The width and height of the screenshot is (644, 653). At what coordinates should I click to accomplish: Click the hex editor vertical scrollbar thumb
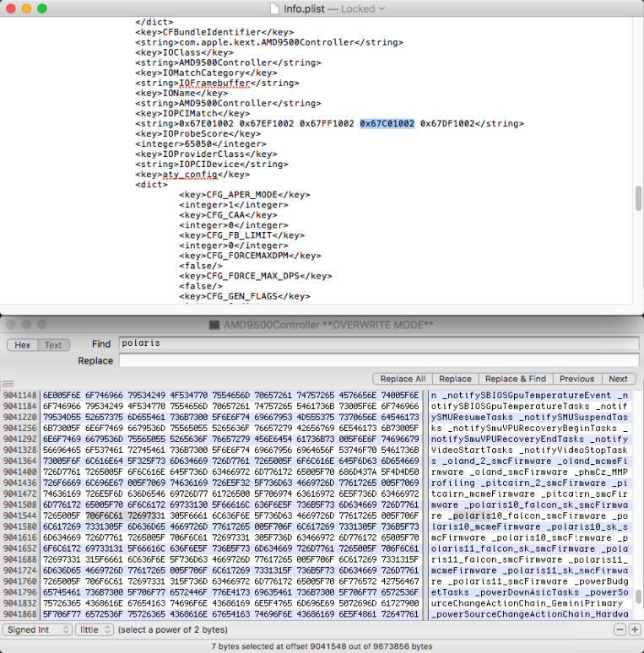pos(639,596)
